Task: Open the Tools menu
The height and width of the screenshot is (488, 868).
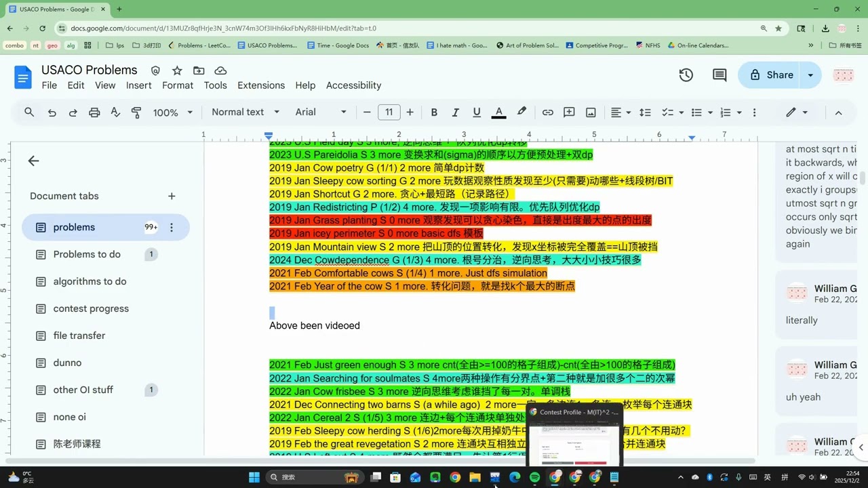Action: point(215,85)
